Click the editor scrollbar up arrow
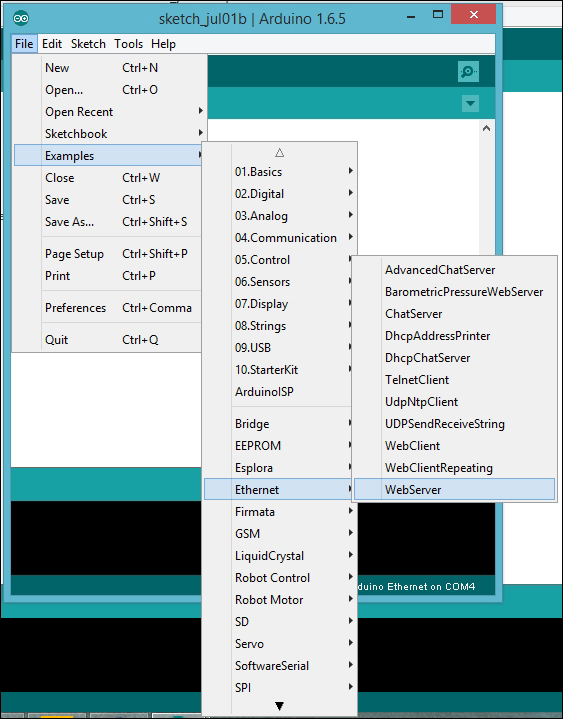 coord(486,128)
